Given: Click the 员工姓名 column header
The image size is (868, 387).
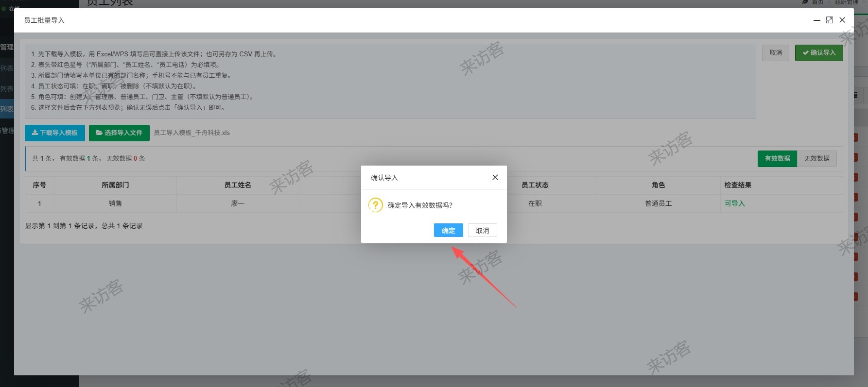Looking at the screenshot, I should click(x=238, y=185).
